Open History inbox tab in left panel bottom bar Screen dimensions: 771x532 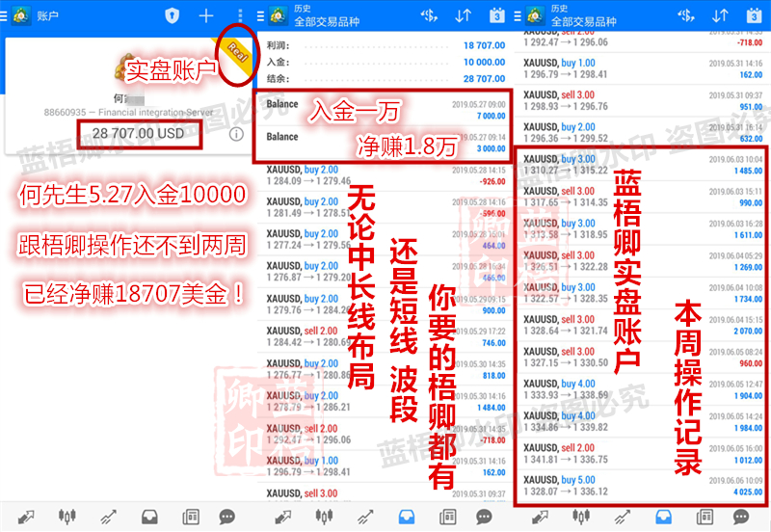(149, 518)
